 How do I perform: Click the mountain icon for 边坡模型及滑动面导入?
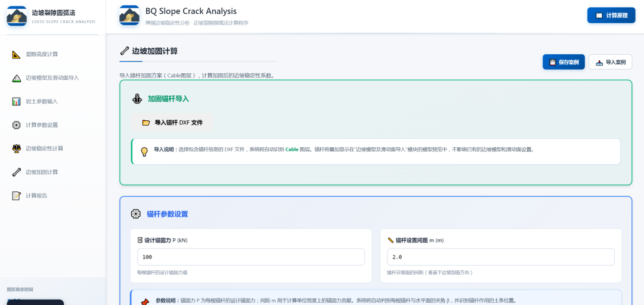(17, 78)
